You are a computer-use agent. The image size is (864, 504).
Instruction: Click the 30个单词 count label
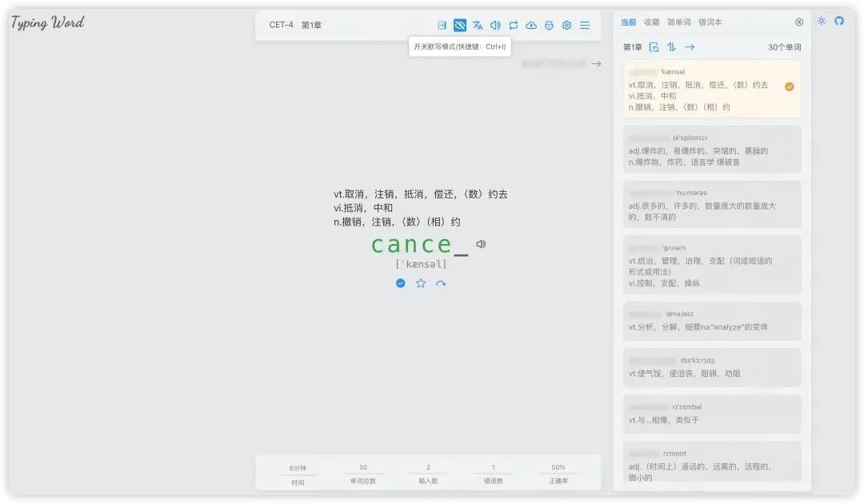(784, 47)
